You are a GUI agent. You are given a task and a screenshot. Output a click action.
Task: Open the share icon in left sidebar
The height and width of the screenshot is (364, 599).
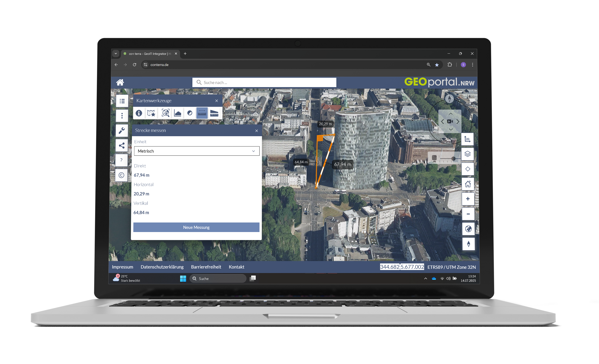122,146
